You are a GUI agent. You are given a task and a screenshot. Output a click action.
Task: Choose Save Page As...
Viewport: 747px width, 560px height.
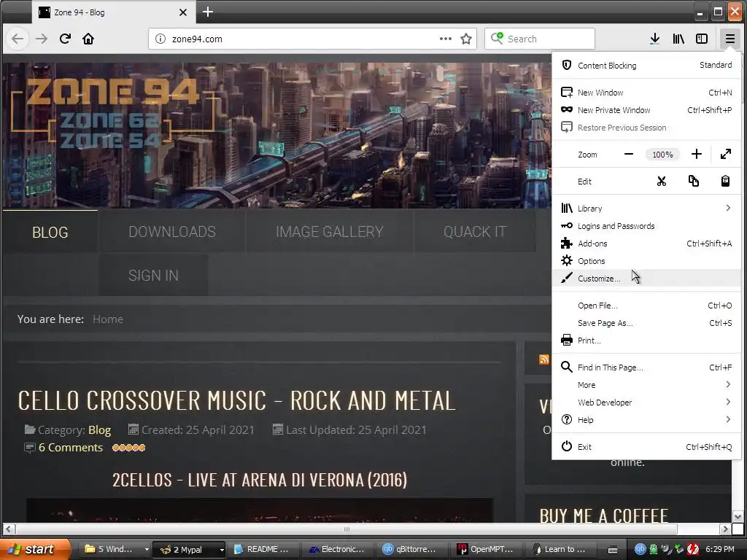pos(646,323)
